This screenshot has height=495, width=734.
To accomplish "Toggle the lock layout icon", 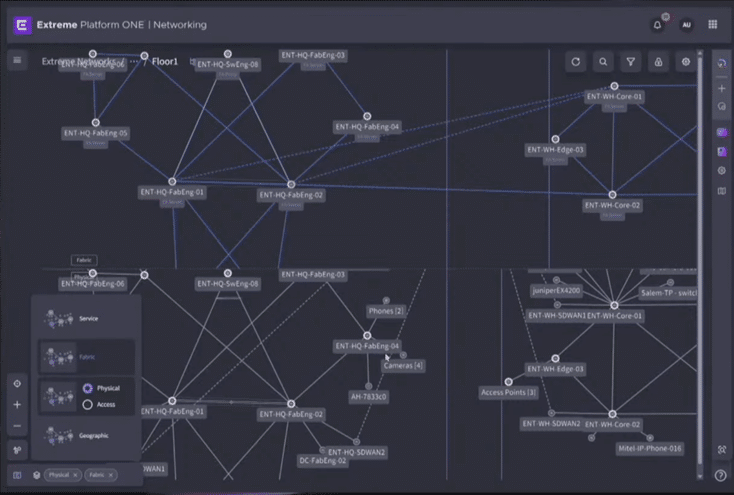I will (658, 62).
